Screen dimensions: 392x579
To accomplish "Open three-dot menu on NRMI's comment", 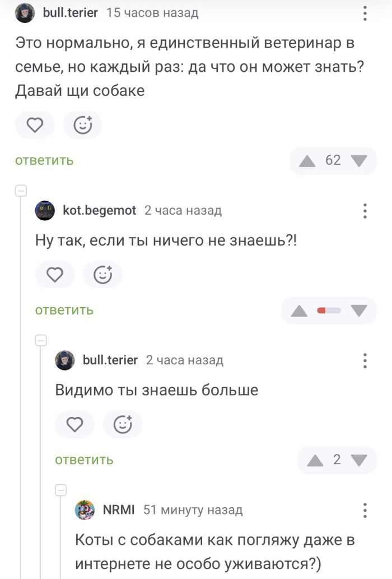I will [x=365, y=510].
